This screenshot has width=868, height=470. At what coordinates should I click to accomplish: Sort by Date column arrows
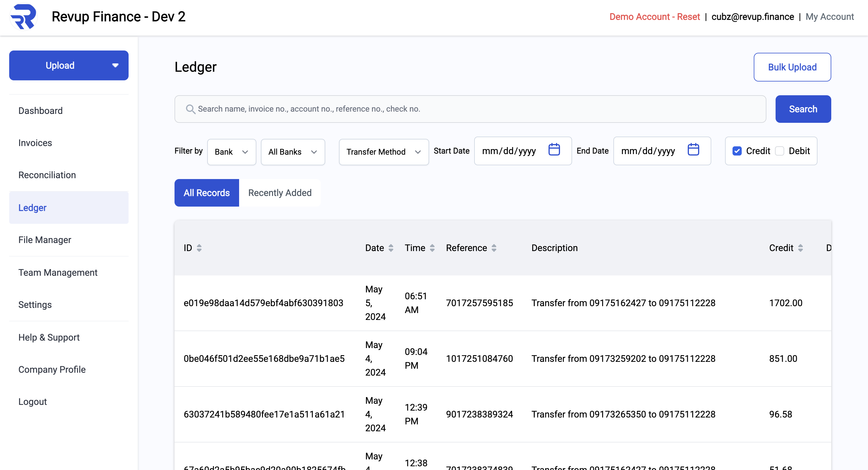coord(391,248)
